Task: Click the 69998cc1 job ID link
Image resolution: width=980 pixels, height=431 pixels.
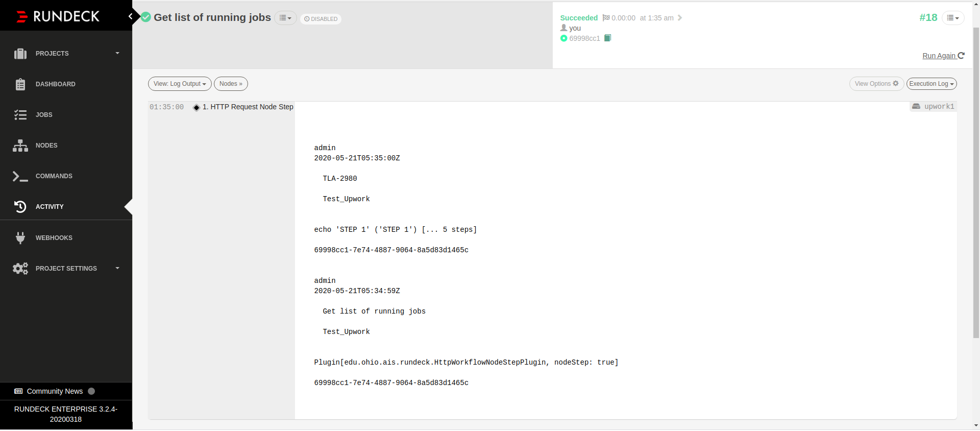Action: [x=585, y=38]
